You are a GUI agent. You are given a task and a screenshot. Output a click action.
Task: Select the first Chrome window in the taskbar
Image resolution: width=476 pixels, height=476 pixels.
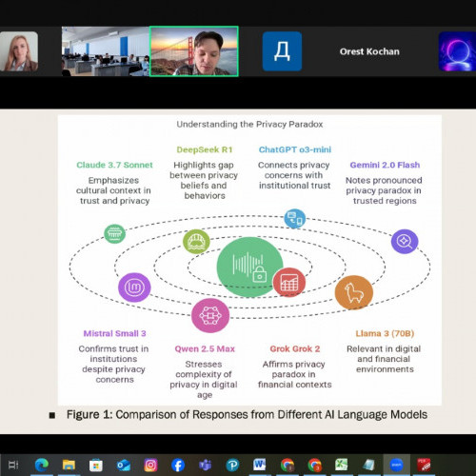click(x=288, y=466)
